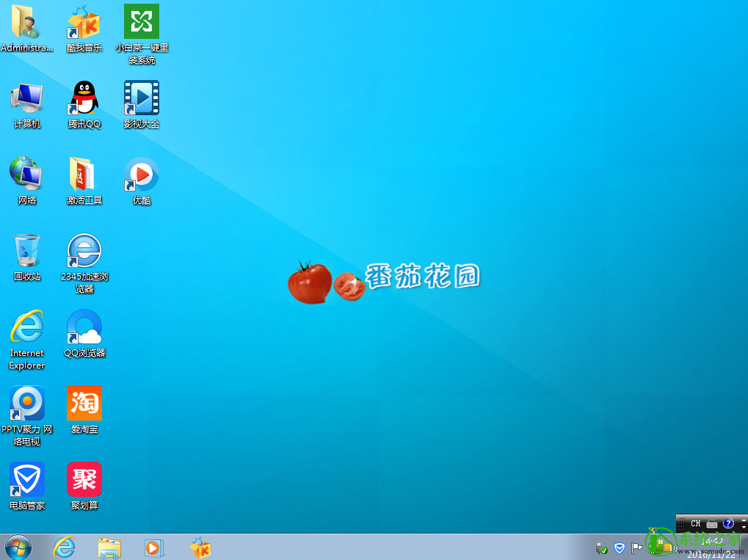Open Action Center flag tray icon
This screenshot has width=748, height=560.
tap(636, 548)
